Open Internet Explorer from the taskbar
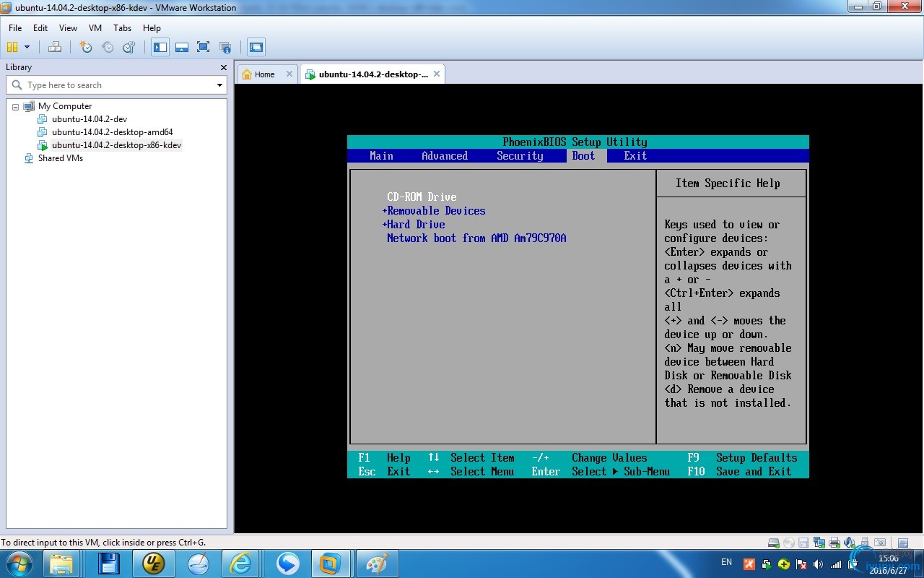The width and height of the screenshot is (924, 578). coord(240,564)
